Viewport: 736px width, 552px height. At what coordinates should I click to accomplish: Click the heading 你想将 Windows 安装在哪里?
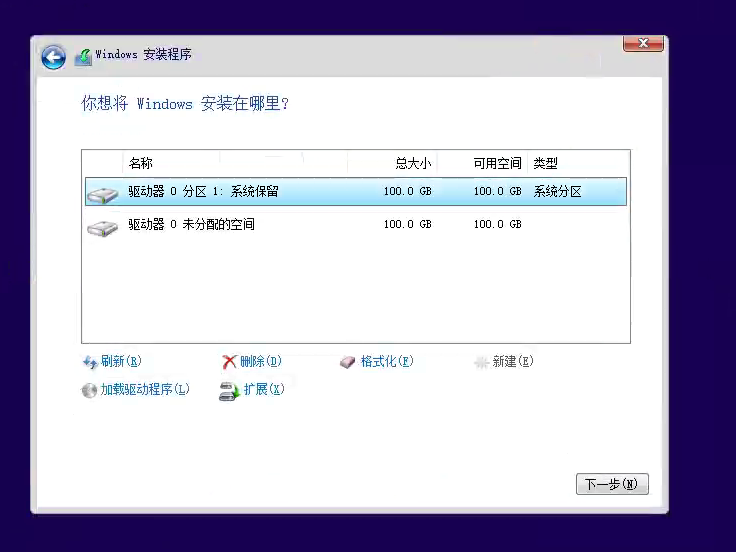(185, 103)
